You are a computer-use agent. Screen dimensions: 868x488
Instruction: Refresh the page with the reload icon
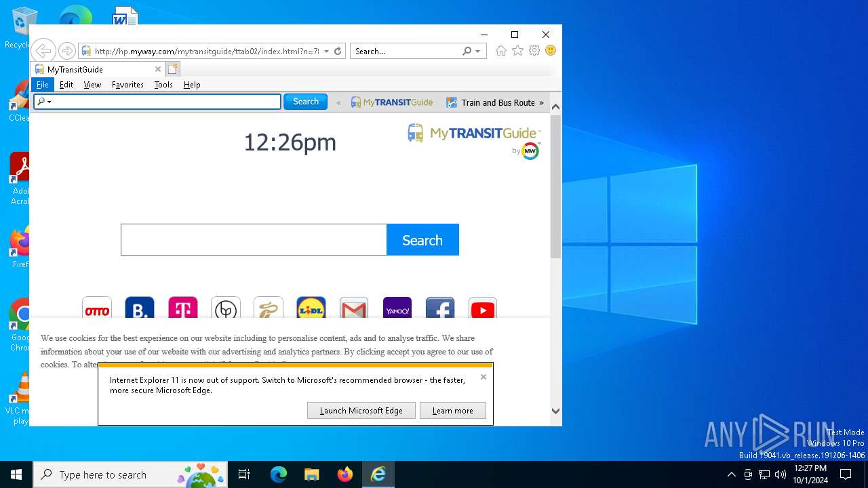(x=338, y=51)
